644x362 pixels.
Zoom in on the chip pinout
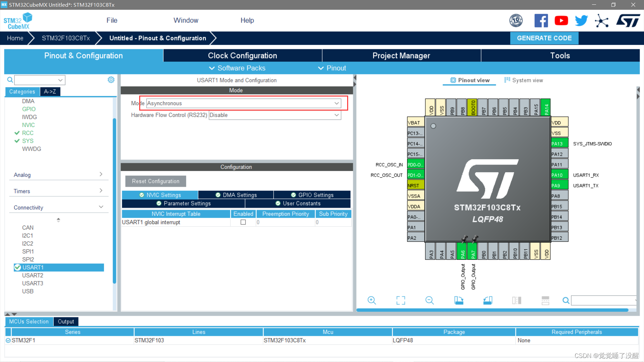point(372,300)
